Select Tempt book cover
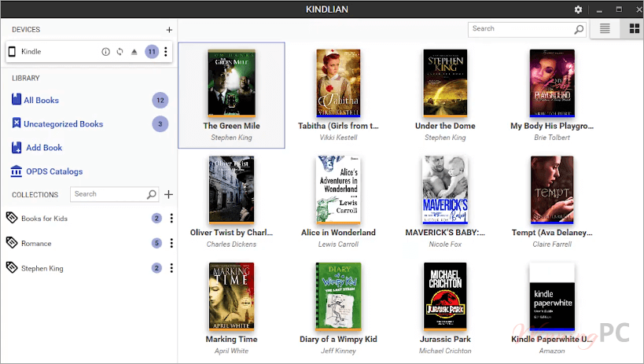Image resolution: width=644 pixels, height=364 pixels. coord(552,189)
